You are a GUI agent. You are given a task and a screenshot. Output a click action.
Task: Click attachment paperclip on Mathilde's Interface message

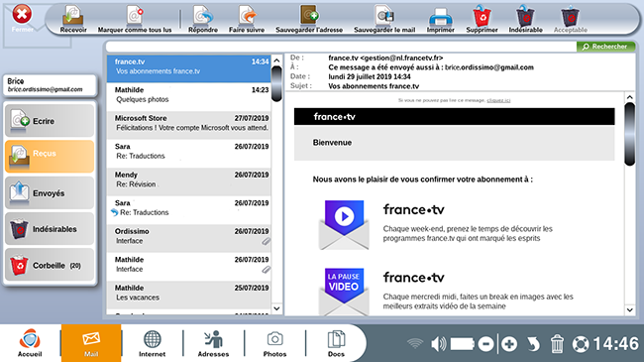pos(267,270)
